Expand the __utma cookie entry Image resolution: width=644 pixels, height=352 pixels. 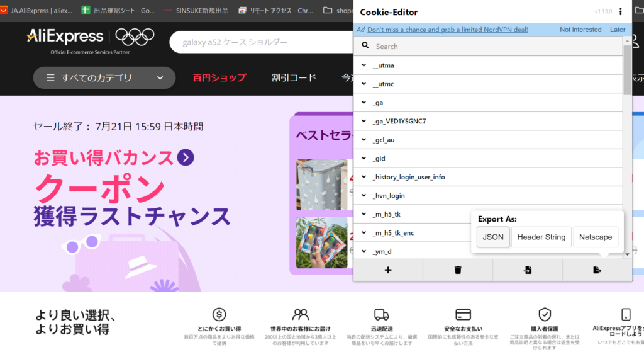click(x=364, y=65)
